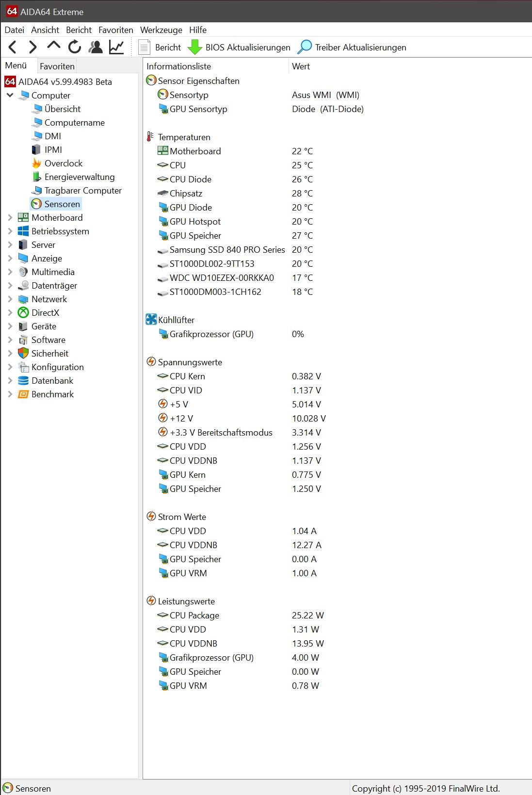Expand the Datenträger tree node

10,286
